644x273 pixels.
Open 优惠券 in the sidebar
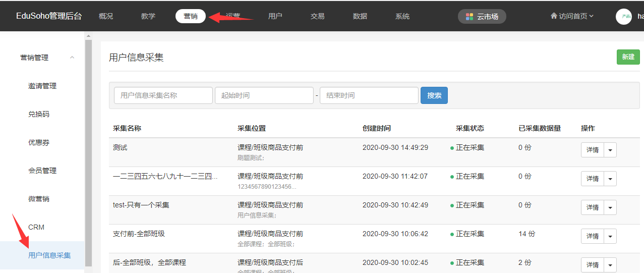tap(39, 142)
